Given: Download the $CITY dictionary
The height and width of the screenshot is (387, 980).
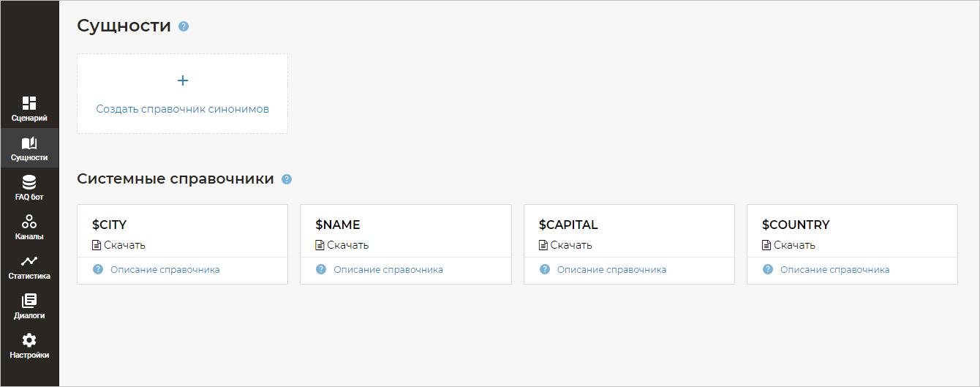Looking at the screenshot, I should coord(124,245).
